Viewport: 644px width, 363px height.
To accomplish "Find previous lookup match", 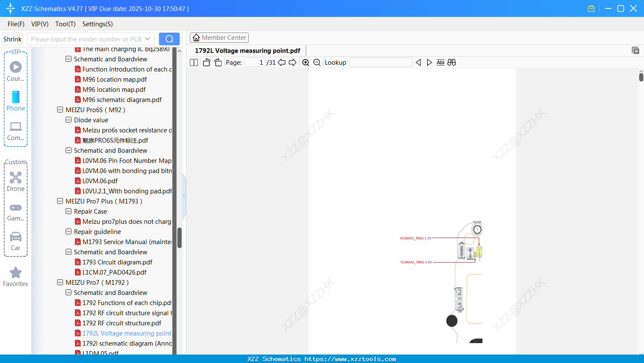I will point(418,63).
